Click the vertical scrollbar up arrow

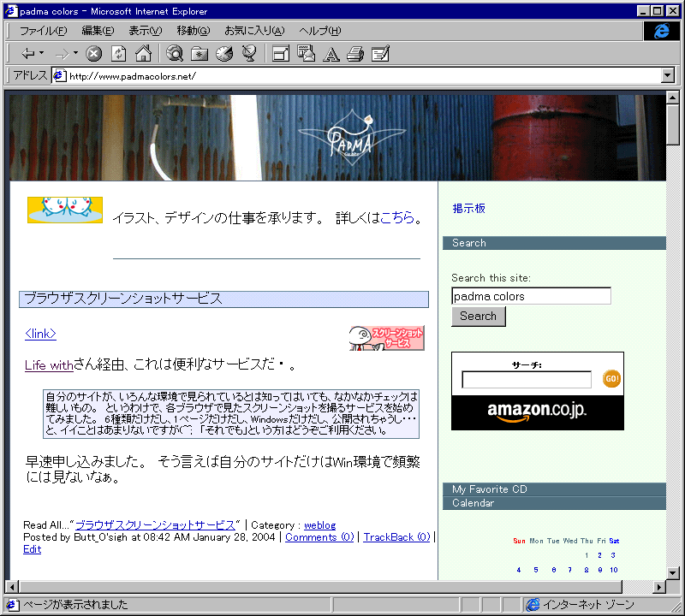click(x=673, y=98)
